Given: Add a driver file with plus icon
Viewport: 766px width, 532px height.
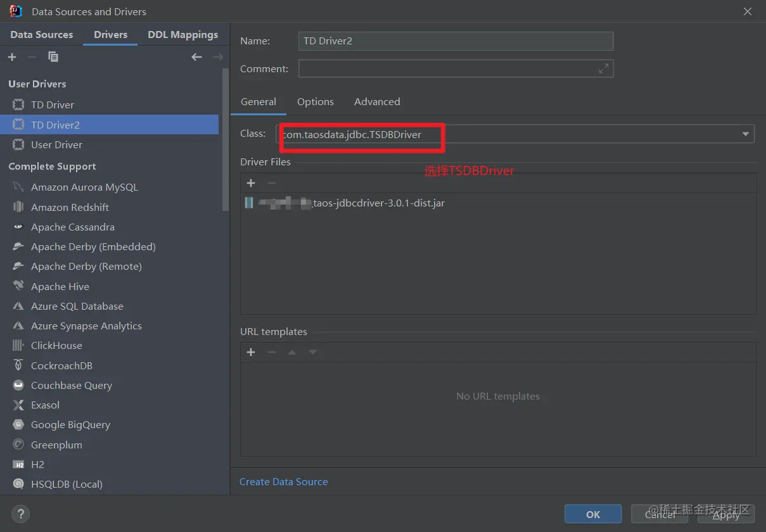Looking at the screenshot, I should tap(251, 183).
